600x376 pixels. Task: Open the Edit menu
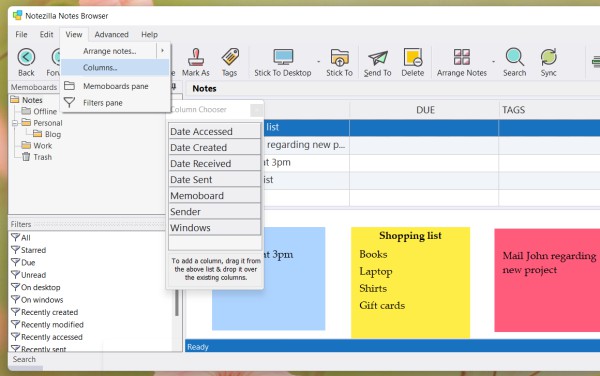(x=46, y=34)
